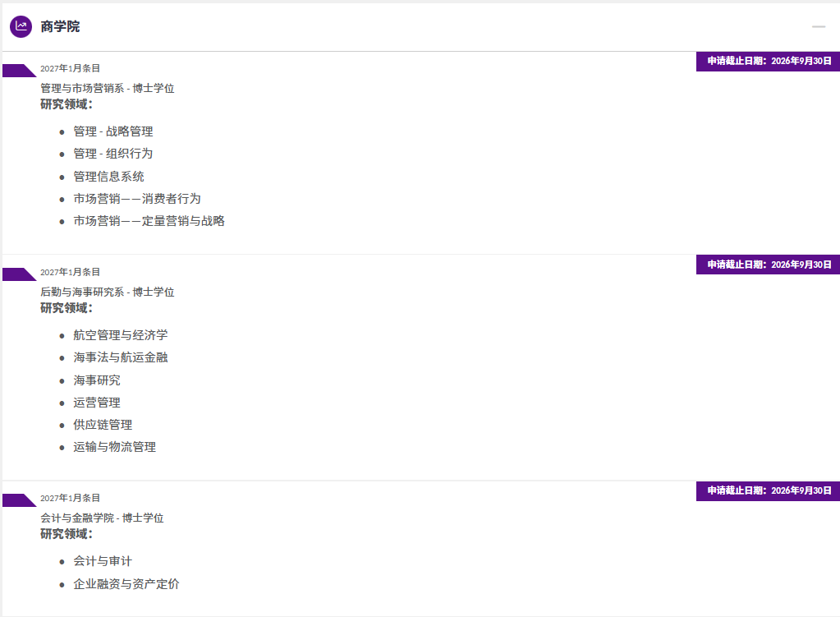The image size is (840, 617).
Task: Open 管理与市场营销系 - 博士学位 entry
Action: click(107, 89)
